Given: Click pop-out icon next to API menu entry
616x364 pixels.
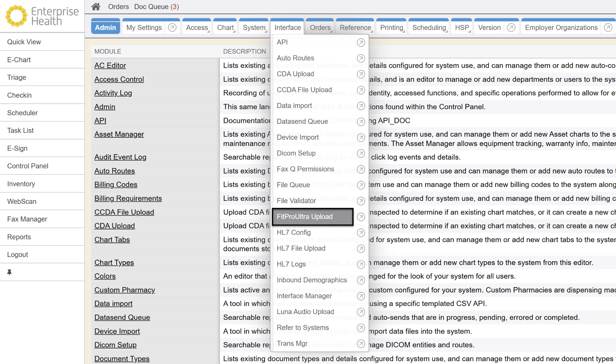Looking at the screenshot, I should point(361,43).
